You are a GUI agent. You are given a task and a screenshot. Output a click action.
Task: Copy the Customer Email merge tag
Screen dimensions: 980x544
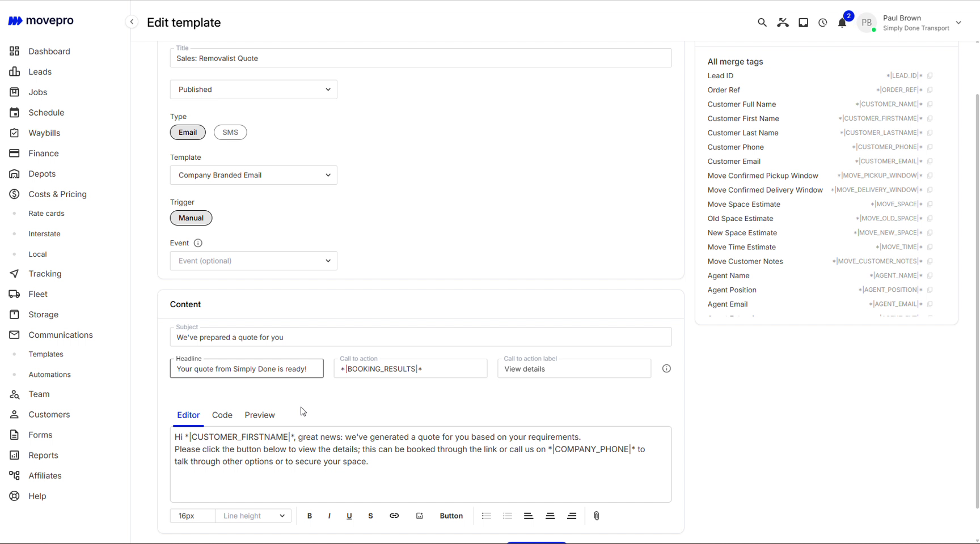tap(930, 161)
